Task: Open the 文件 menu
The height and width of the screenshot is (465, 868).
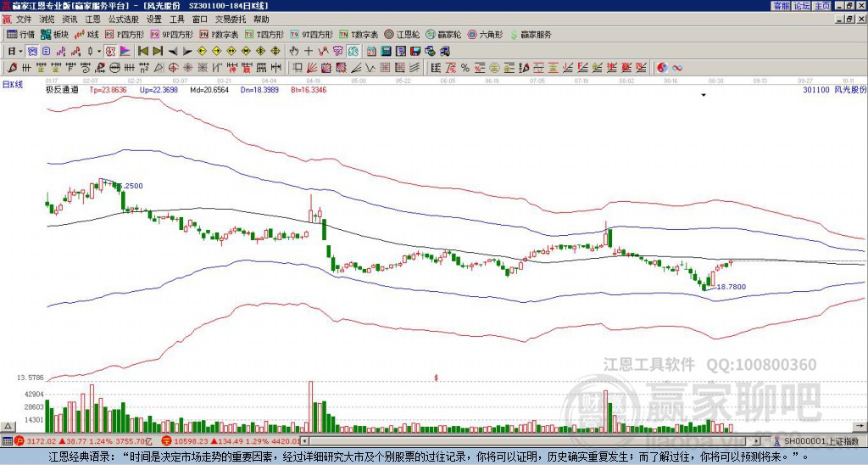Action: click(x=24, y=20)
